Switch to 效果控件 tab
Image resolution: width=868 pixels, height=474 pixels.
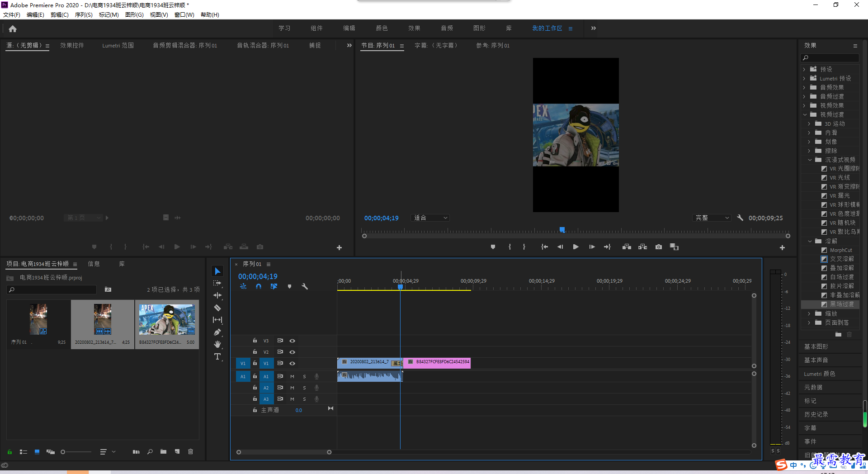72,45
